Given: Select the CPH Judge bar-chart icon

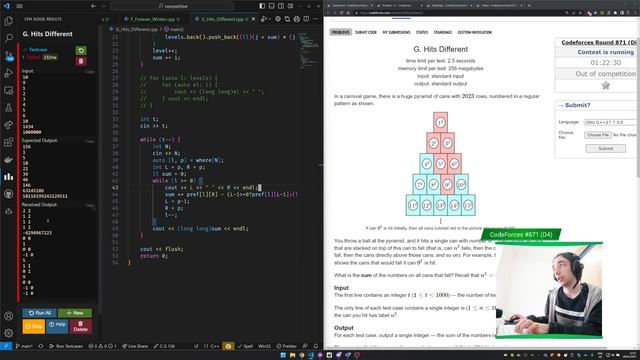Looking at the screenshot, I should coord(9,177).
